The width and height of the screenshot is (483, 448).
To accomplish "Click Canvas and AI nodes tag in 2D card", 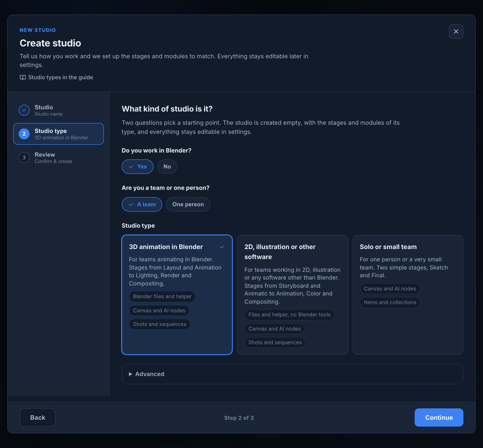I will 275,329.
